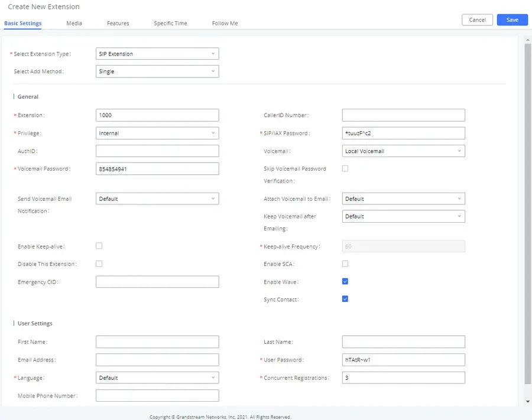Open Send Voicemail Email Notification dropdown
Image resolution: width=532 pixels, height=420 pixels.
point(157,198)
